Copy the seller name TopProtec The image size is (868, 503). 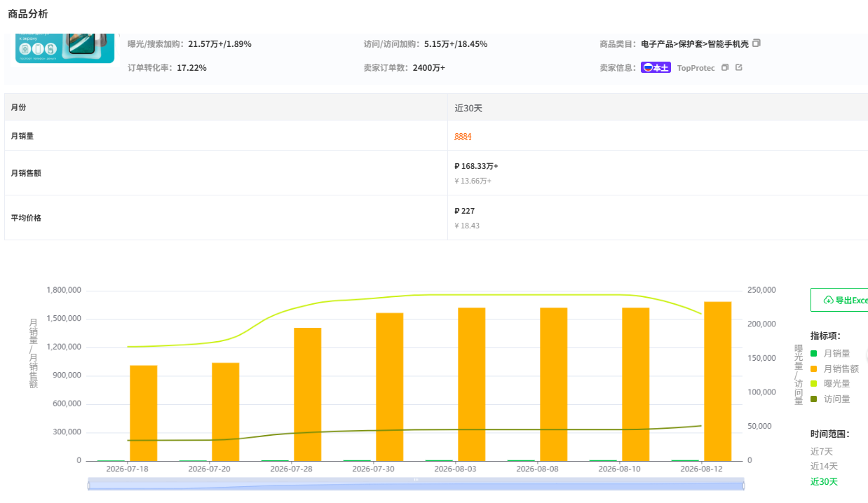725,68
